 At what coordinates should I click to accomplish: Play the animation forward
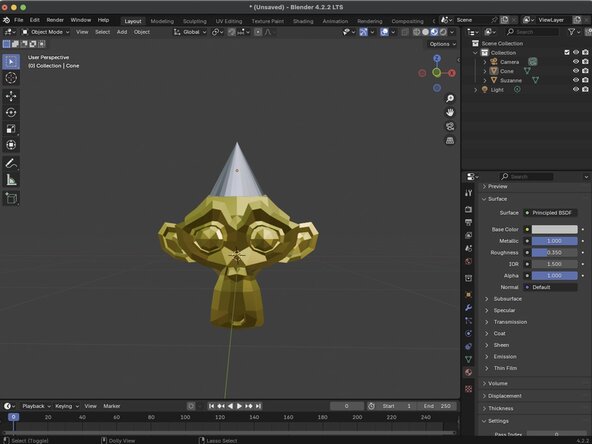(239, 406)
